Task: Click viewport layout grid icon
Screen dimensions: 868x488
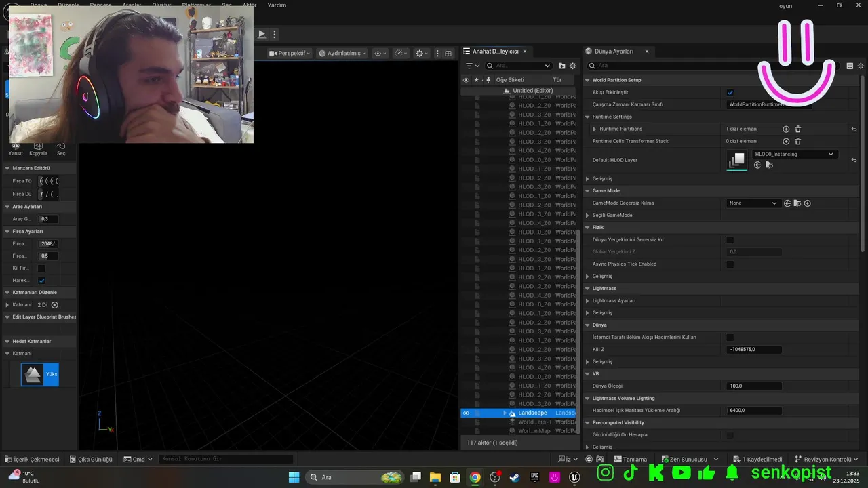Action: [x=448, y=53]
